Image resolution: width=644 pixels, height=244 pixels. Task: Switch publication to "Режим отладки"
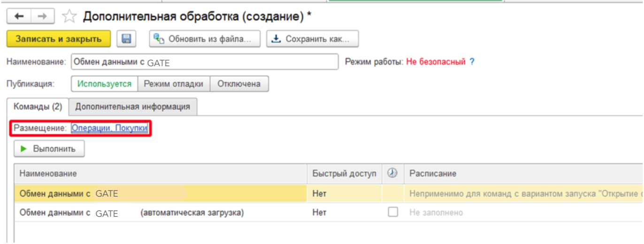174,84
